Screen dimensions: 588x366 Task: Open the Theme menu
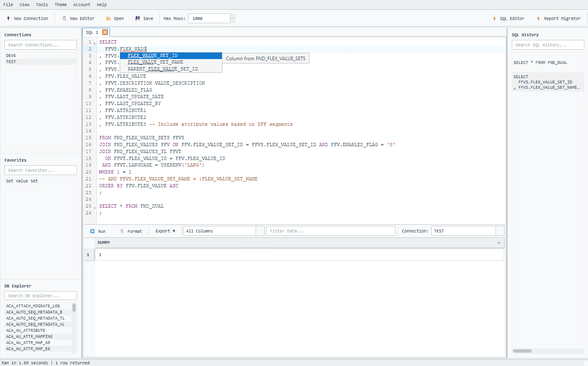[60, 5]
